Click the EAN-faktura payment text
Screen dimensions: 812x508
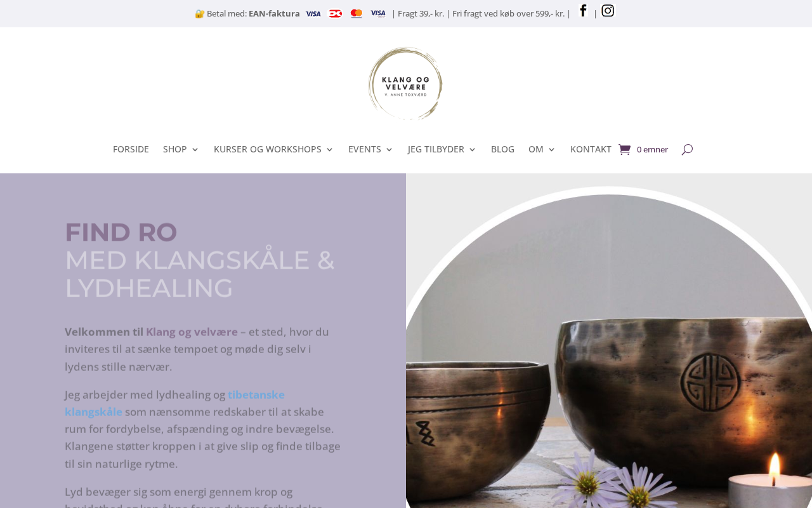tap(274, 13)
